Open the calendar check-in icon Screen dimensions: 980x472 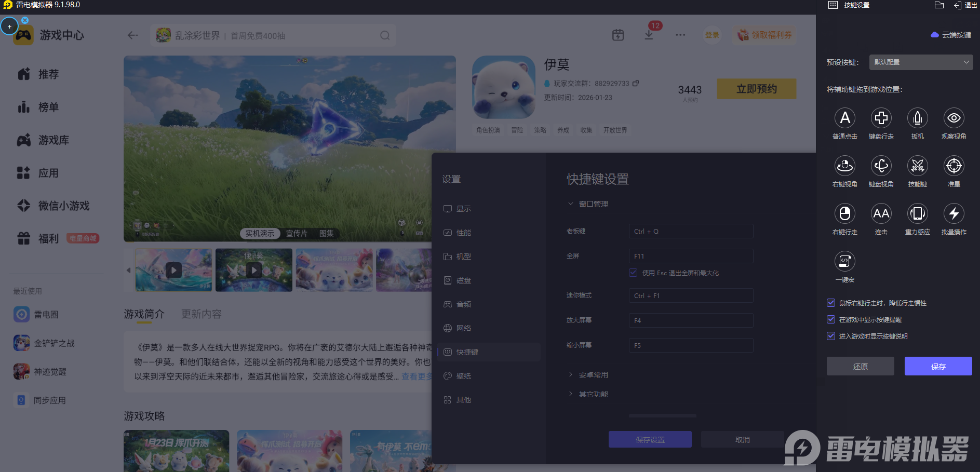618,35
